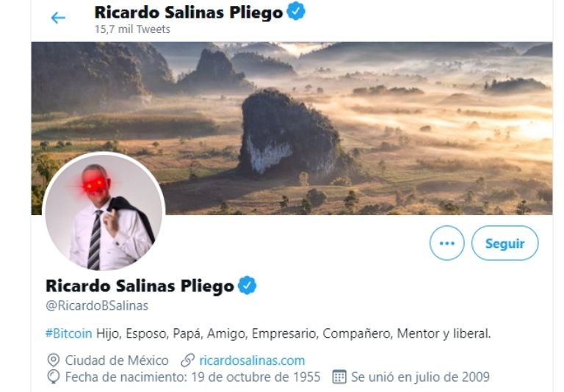The image size is (564, 392).
Task: Click the joined date calendar icon
Action: pyautogui.click(x=339, y=377)
